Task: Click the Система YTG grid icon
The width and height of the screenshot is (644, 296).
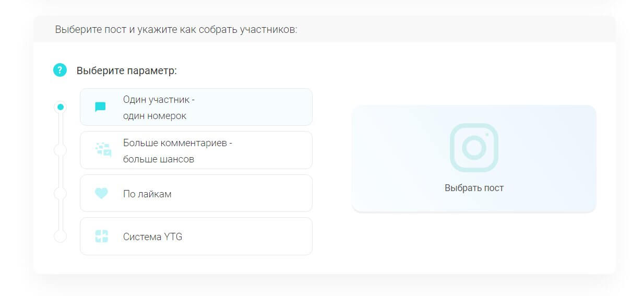Action: [x=101, y=236]
